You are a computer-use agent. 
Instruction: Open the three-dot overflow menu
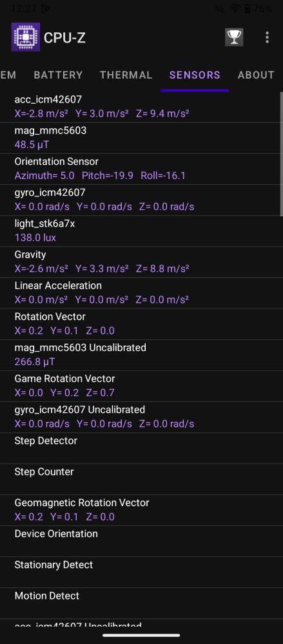(x=267, y=37)
